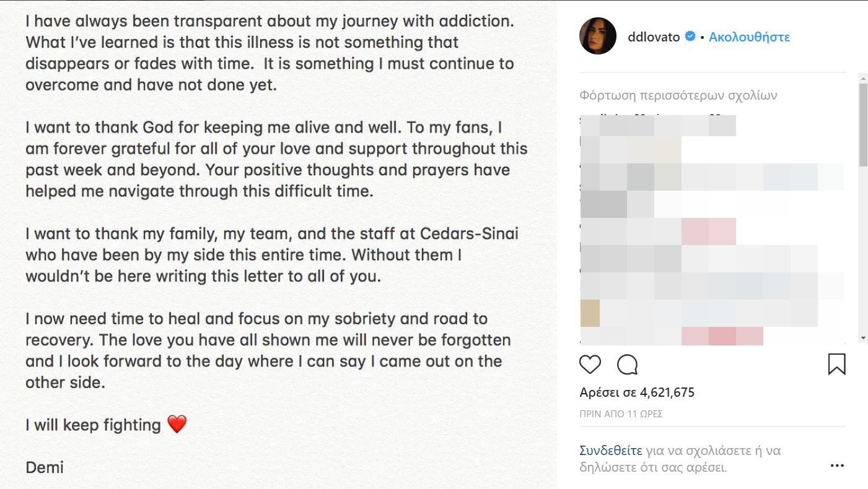Click the ΠΡΙΝ ΑΠΟ 11 ΩΡΕΣ timestamp

coord(621,413)
